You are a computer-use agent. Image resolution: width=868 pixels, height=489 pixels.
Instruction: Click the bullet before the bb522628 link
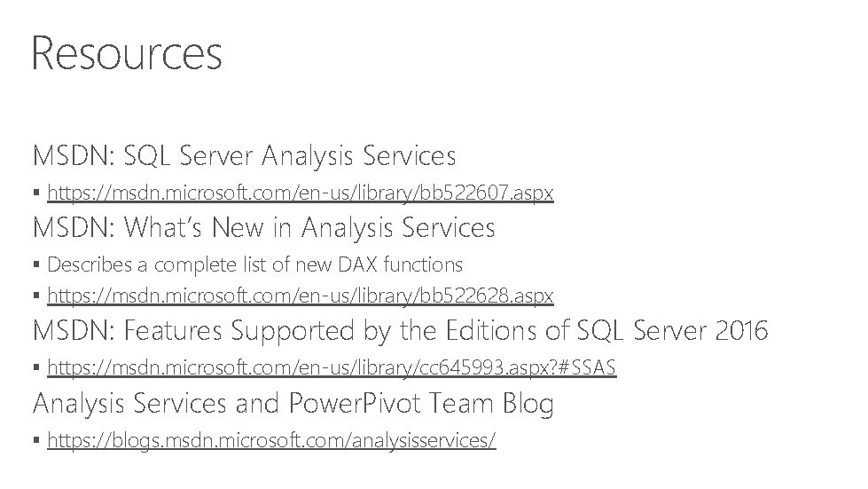coord(36,296)
